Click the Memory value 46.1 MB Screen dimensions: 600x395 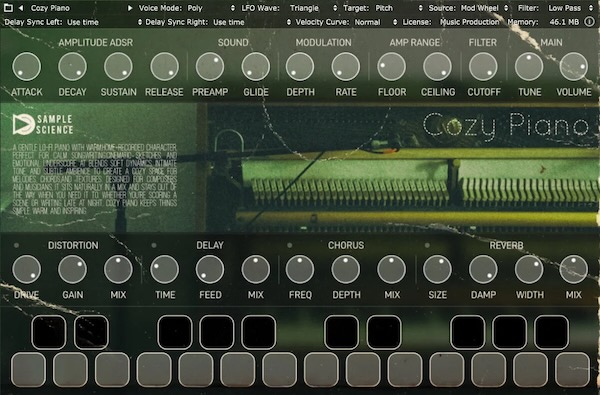coord(564,22)
